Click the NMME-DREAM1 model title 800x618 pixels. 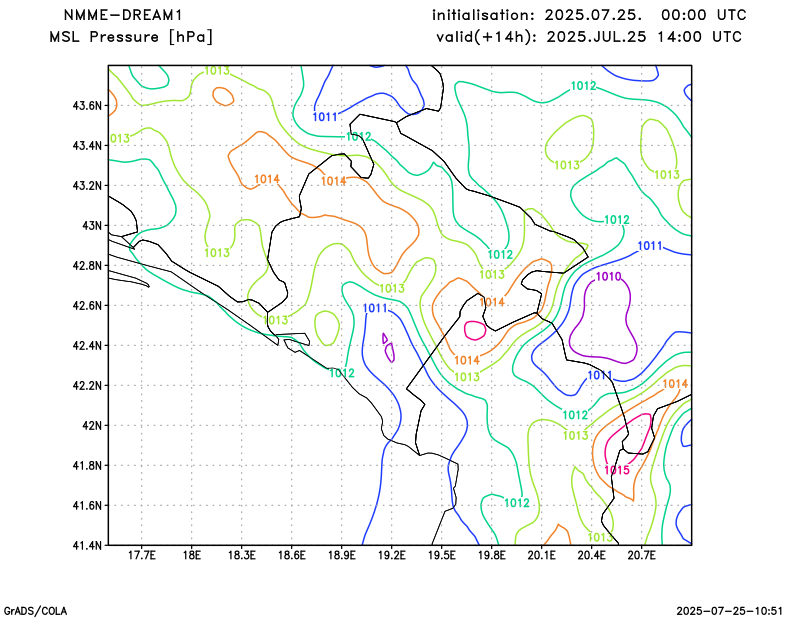pyautogui.click(x=123, y=15)
